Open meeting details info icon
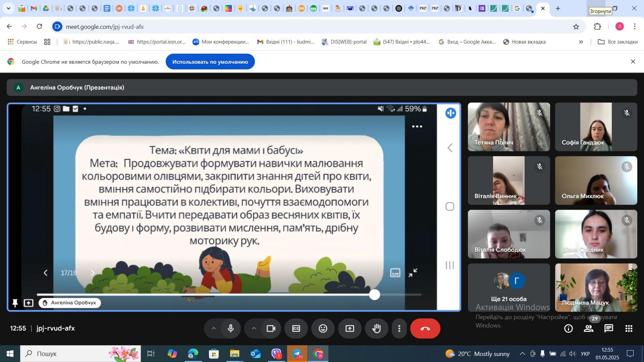The height and width of the screenshot is (362, 644). (x=568, y=328)
